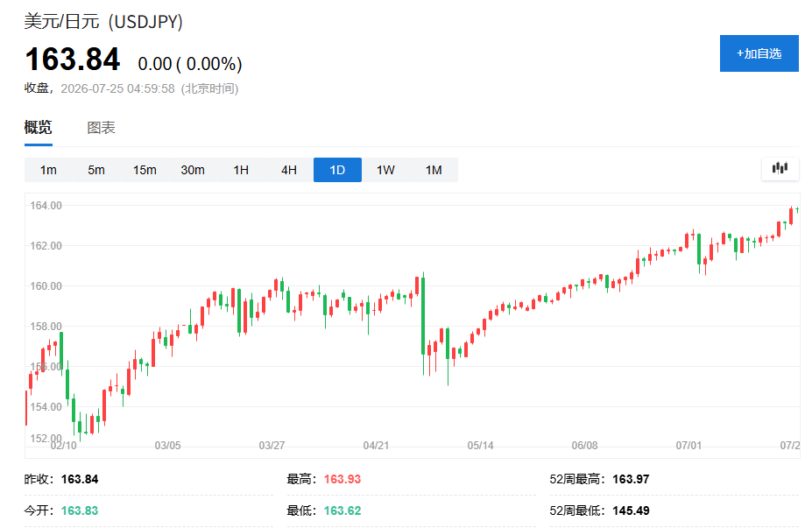This screenshot has width=812, height=528.
Task: Click the 52周最低 value 145.49
Action: point(631,510)
